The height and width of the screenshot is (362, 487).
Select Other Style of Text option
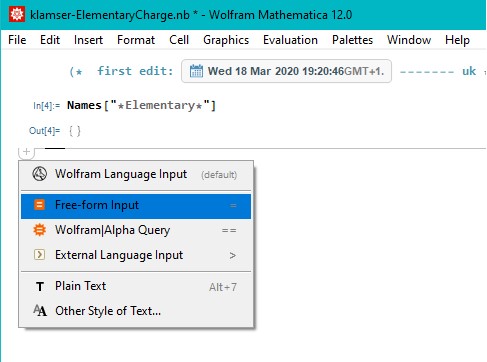[x=136, y=311]
